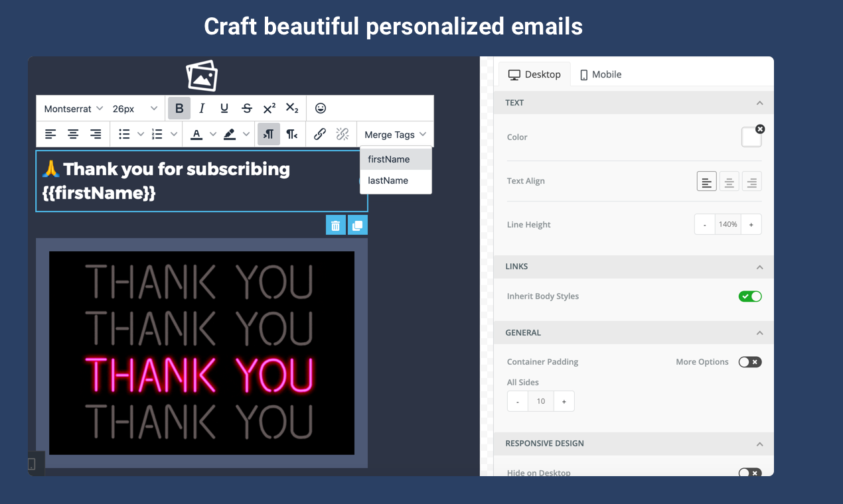Collapse the TEXT section
The height and width of the screenshot is (504, 843).
(760, 103)
